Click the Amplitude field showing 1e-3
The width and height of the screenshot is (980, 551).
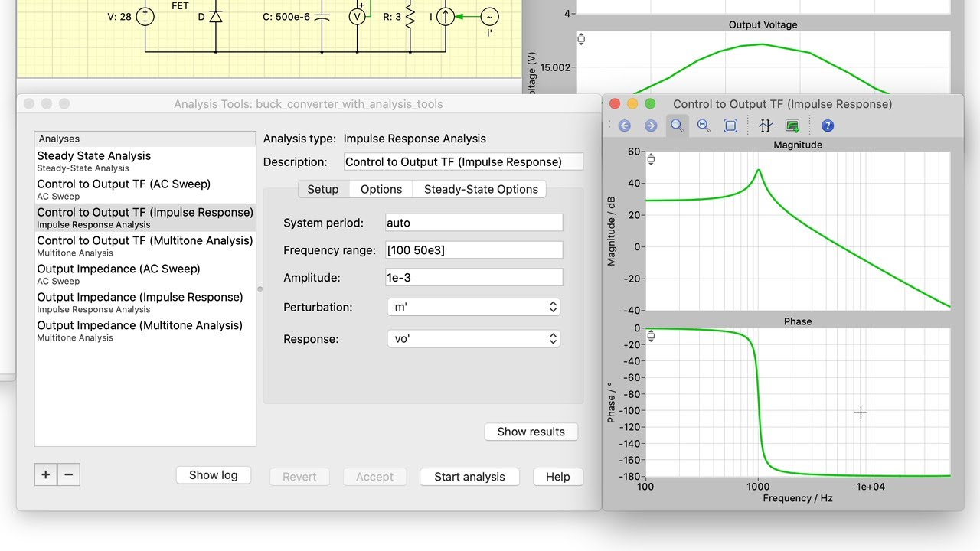474,278
